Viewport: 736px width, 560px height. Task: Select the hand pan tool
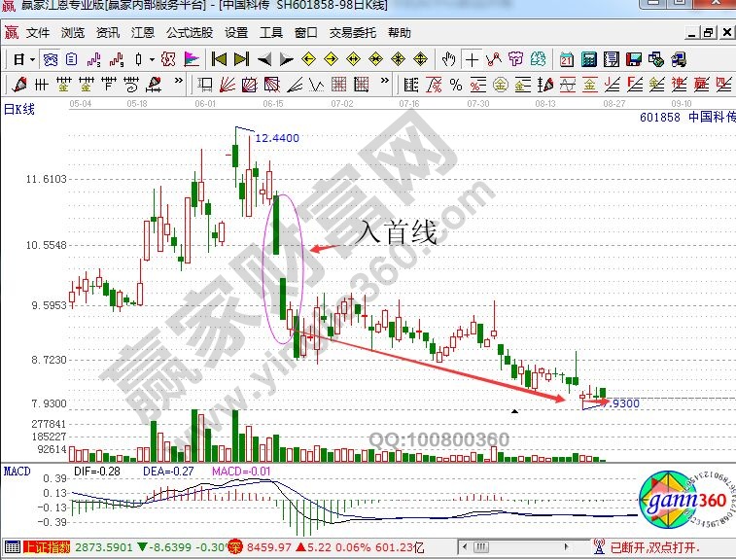coord(448,58)
